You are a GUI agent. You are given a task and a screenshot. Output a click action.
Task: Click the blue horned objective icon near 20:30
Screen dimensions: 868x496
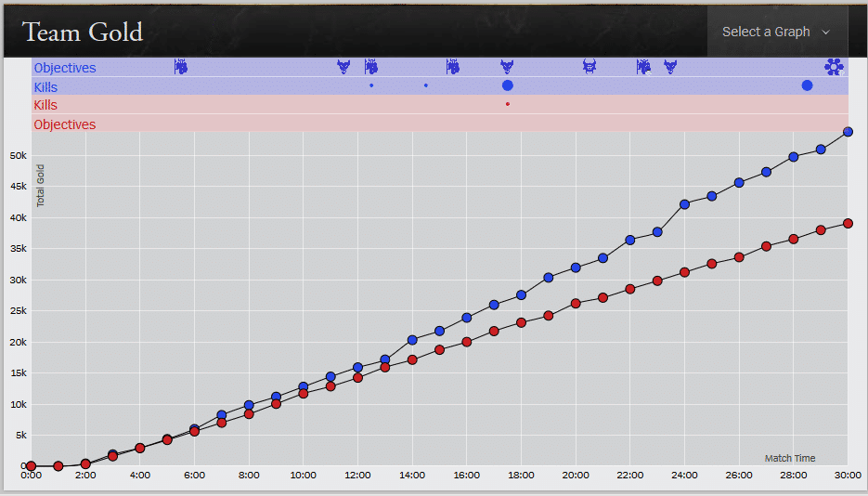[x=589, y=67]
